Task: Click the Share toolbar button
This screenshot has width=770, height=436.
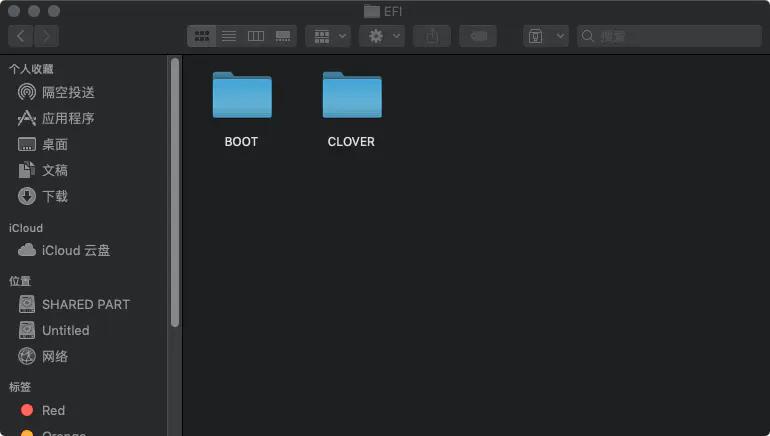Action: (432, 36)
